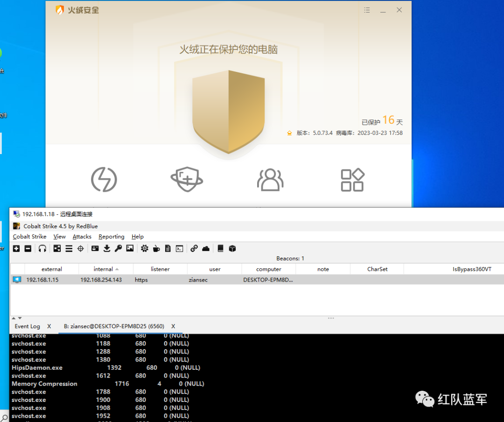Click the disconnect (minus) toolbar icon
This screenshot has width=504, height=422.
[x=28, y=248]
